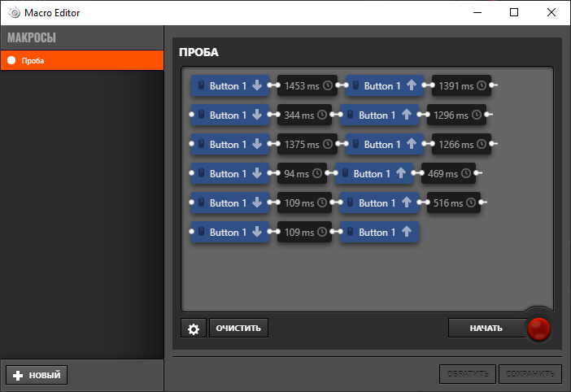
Task: Select the 1391 ms delay block
Action: tap(461, 85)
